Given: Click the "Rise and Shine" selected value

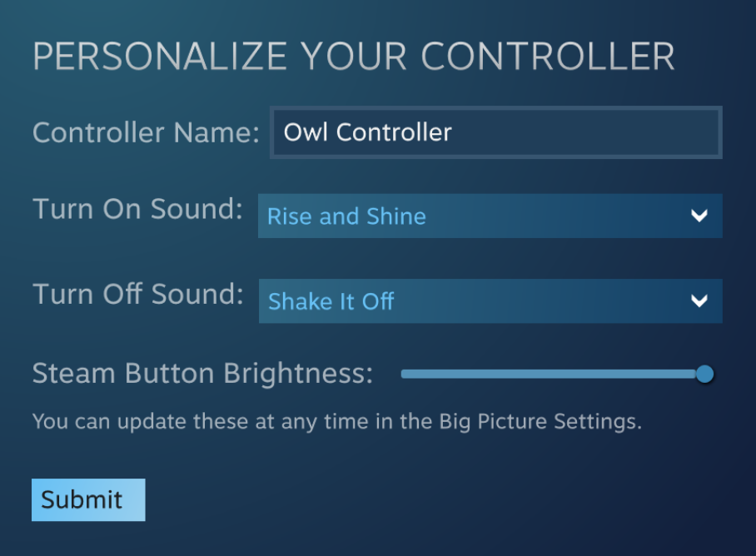Looking at the screenshot, I should click(346, 216).
